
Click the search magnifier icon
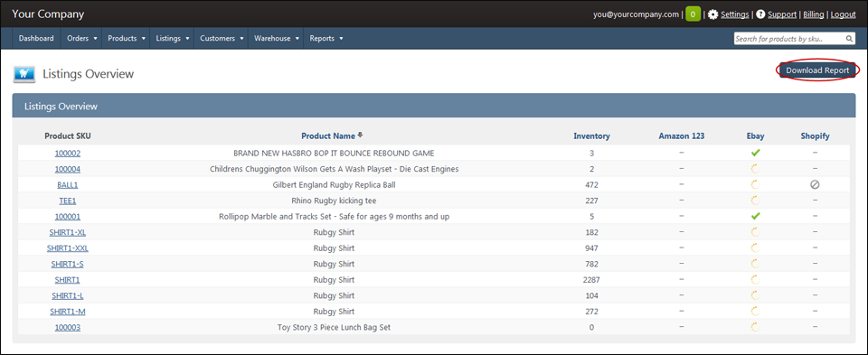tap(850, 39)
